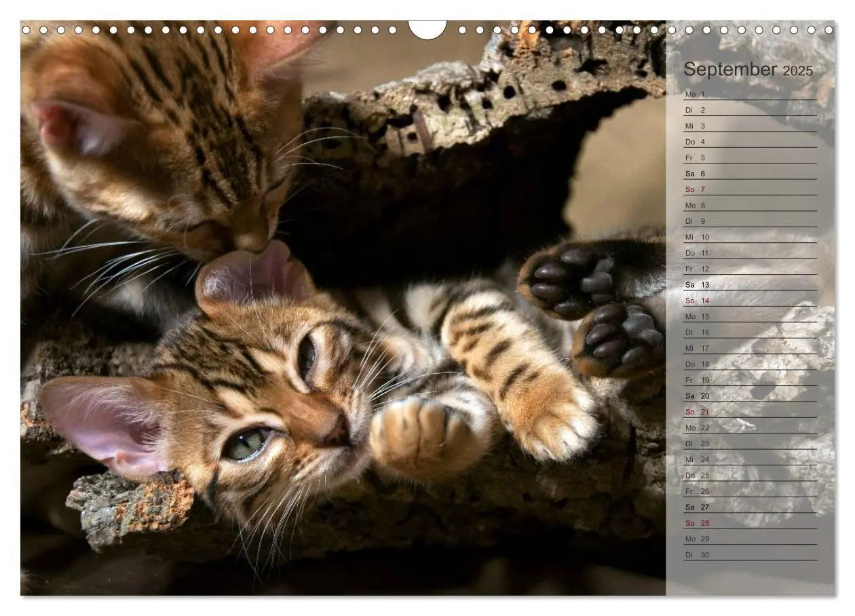Select So 28 date row
This screenshot has width=855, height=616.
pos(750,522)
